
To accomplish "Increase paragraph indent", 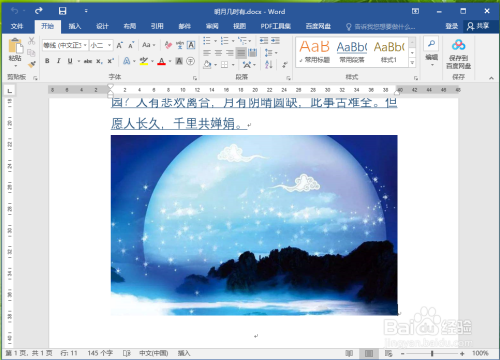I will [275, 41].
